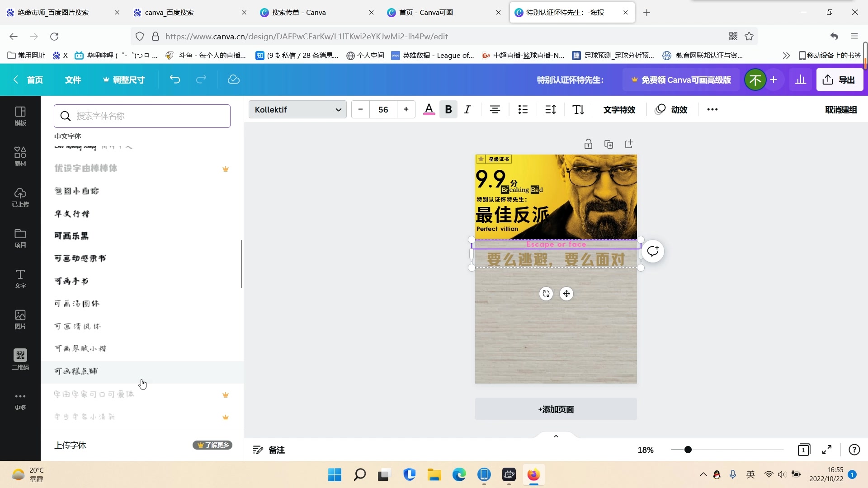Click the 导出 export button

840,80
